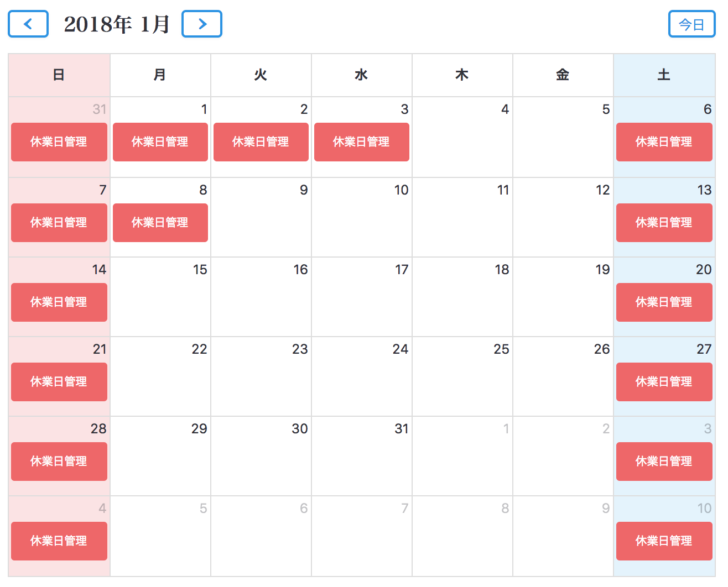Open 休業日管理 on January 3

pyautogui.click(x=361, y=142)
